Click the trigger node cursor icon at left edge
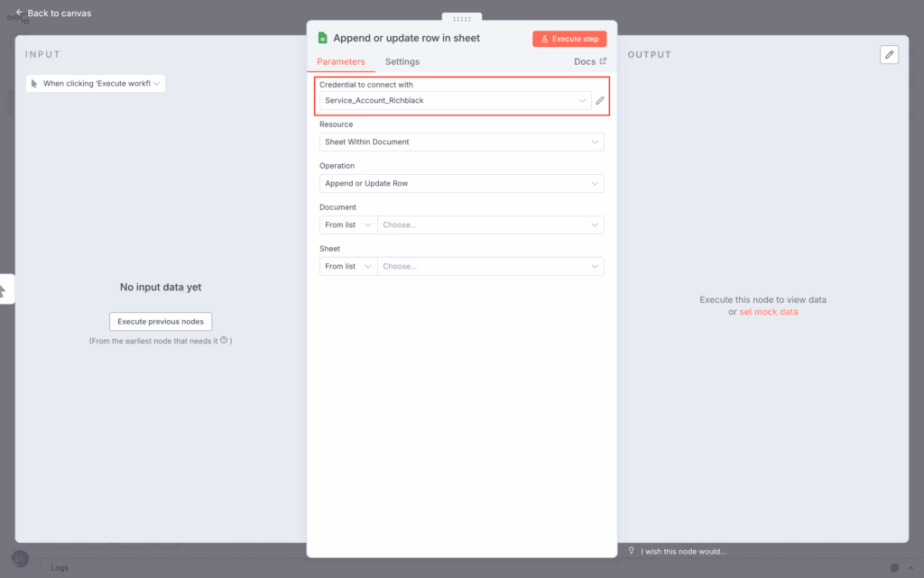 [x=3, y=289]
